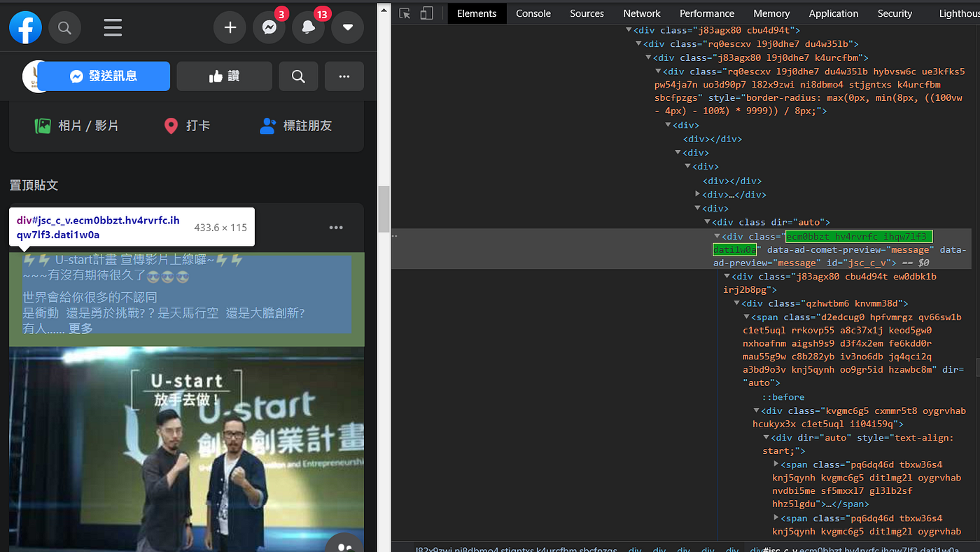Collapse the div class dir="auto" node
The height and width of the screenshot is (552, 980).
pyautogui.click(x=707, y=222)
